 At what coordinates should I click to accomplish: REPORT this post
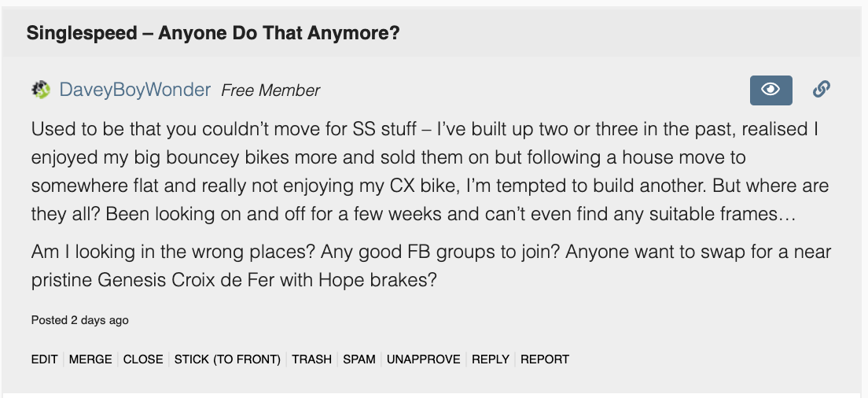(x=545, y=359)
